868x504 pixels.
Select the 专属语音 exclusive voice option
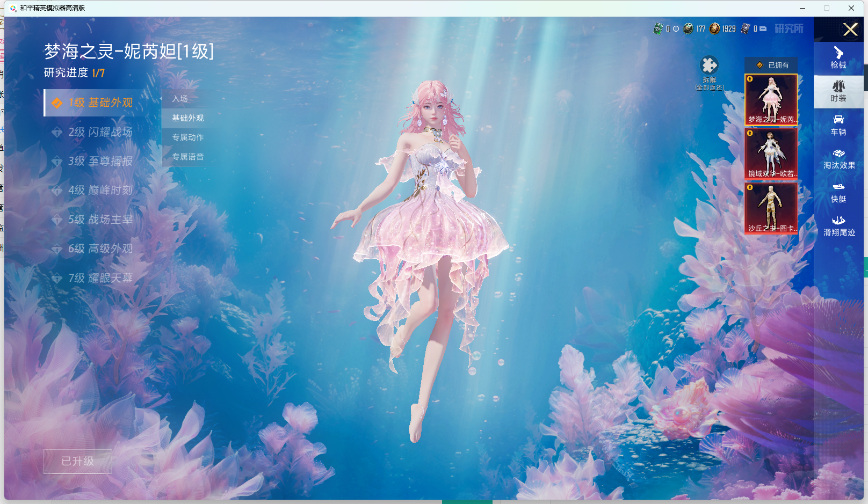[x=187, y=157]
